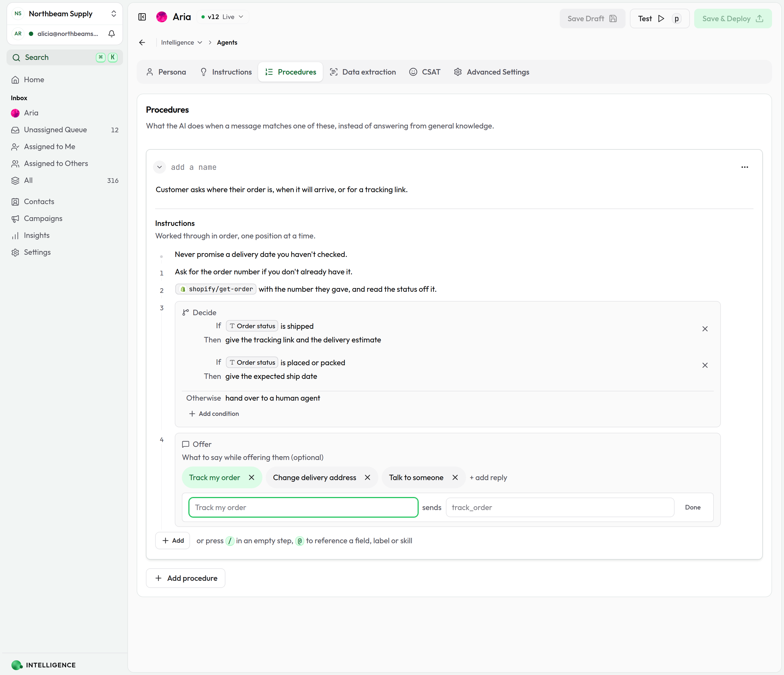Open Home in the sidebar
Viewport: 784px width, 675px height.
(65, 80)
